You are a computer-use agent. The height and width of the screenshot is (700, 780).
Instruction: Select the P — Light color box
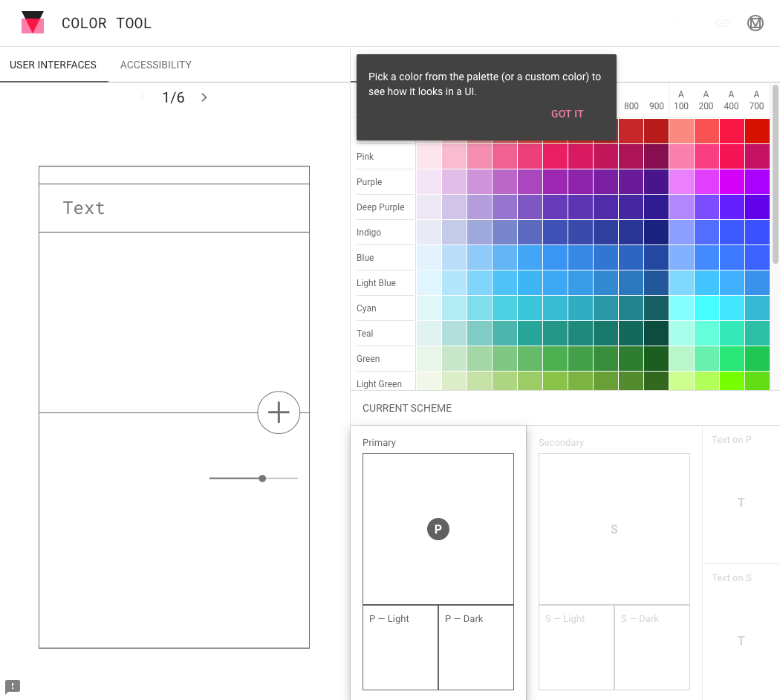pos(400,647)
